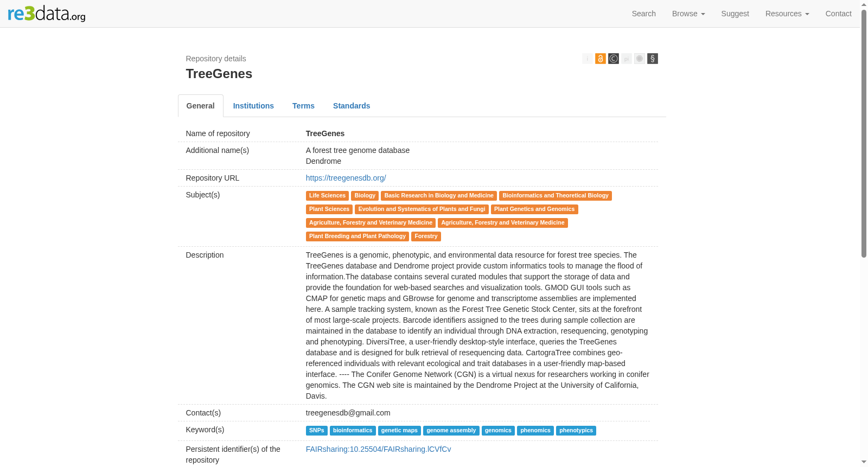Click the scrollbar up arrow
Screen dimensions: 868x467
click(864, 4)
